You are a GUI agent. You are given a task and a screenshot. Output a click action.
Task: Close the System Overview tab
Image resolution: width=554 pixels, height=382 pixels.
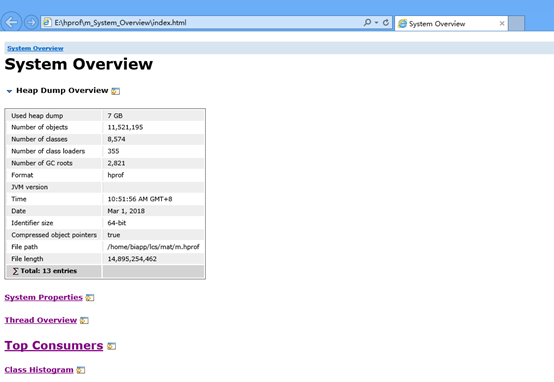502,23
